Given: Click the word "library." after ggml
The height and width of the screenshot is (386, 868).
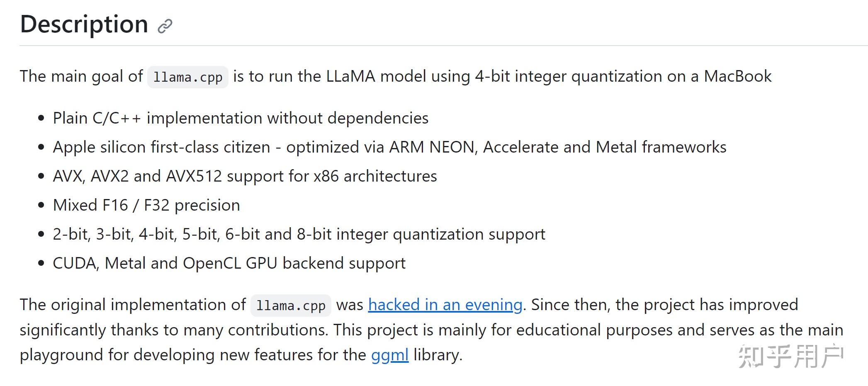Looking at the screenshot, I should 438,355.
